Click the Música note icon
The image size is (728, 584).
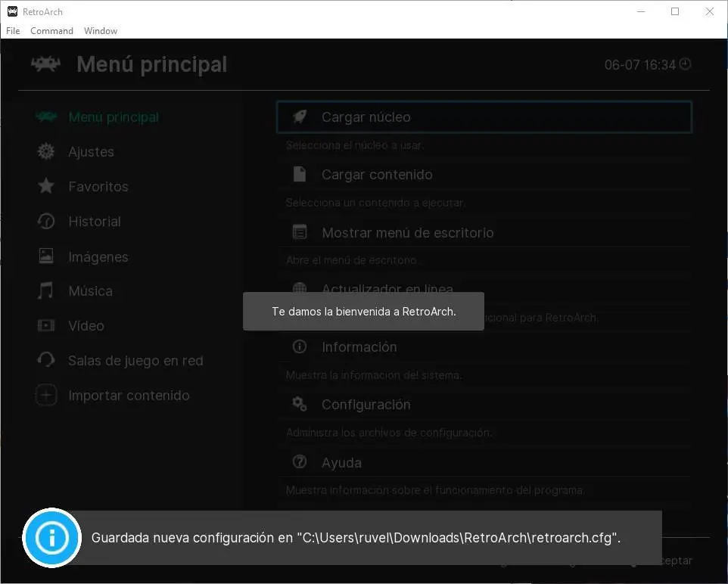pyautogui.click(x=45, y=290)
